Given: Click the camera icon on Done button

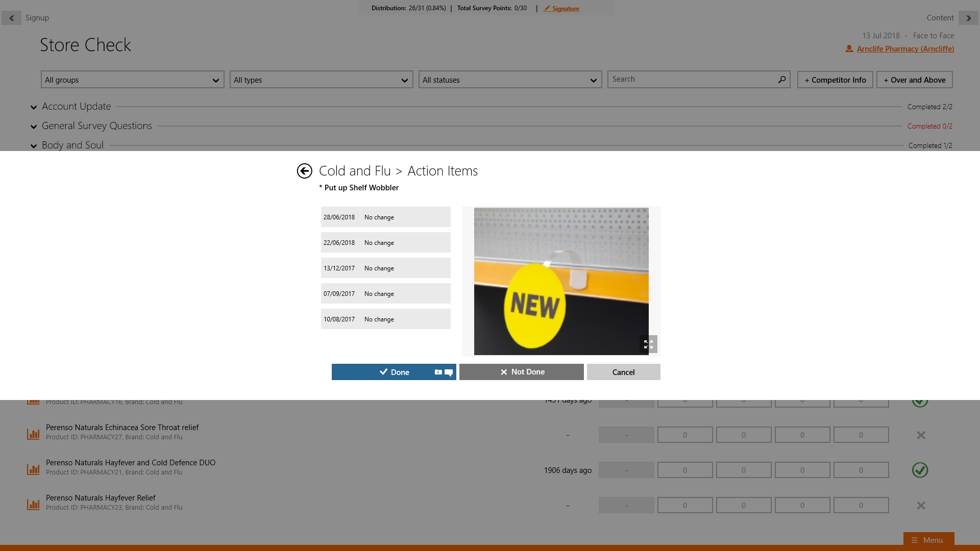Looking at the screenshot, I should tap(438, 372).
